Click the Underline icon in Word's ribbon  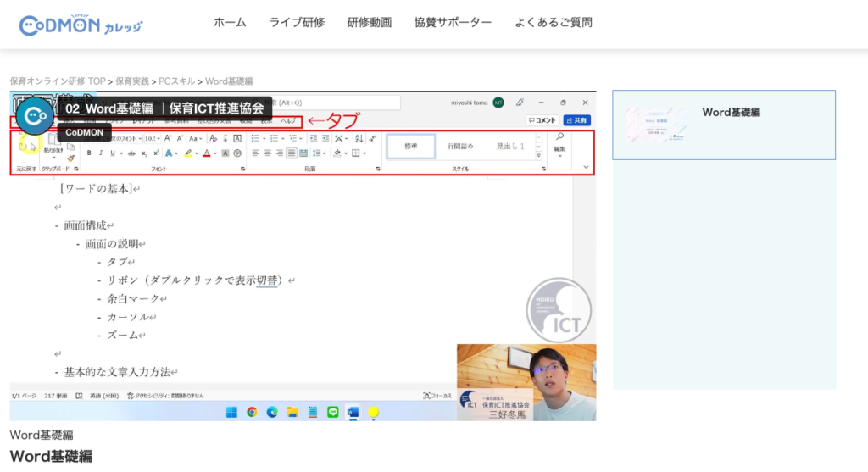(x=113, y=153)
